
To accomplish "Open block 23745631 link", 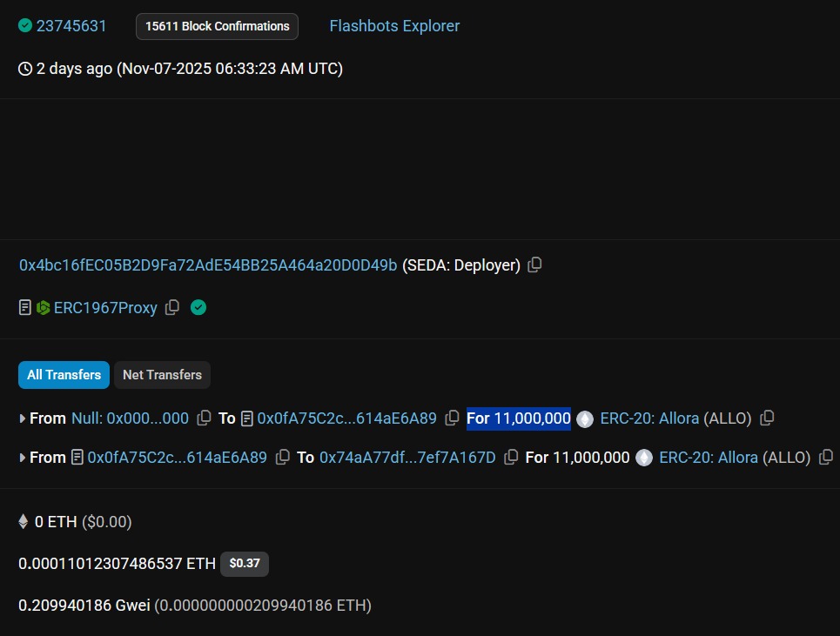I will tap(71, 26).
